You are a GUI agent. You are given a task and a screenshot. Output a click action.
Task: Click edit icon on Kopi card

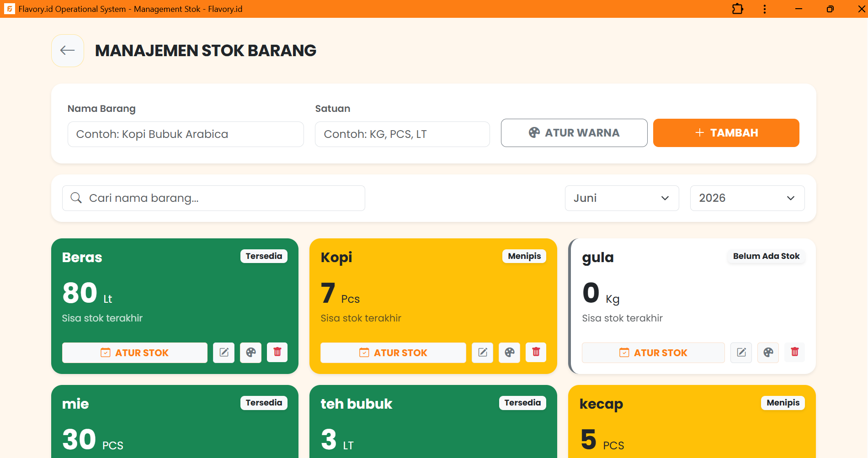pyautogui.click(x=483, y=353)
